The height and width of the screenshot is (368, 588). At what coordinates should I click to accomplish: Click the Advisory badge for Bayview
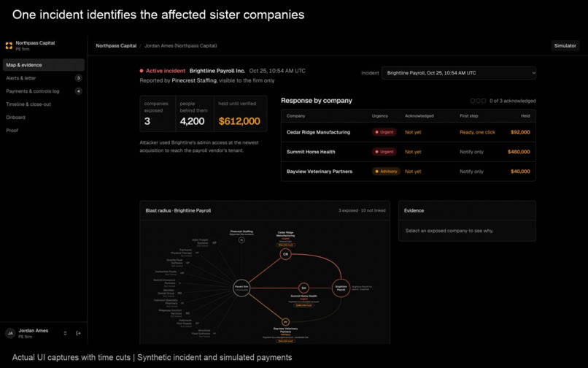(x=386, y=172)
